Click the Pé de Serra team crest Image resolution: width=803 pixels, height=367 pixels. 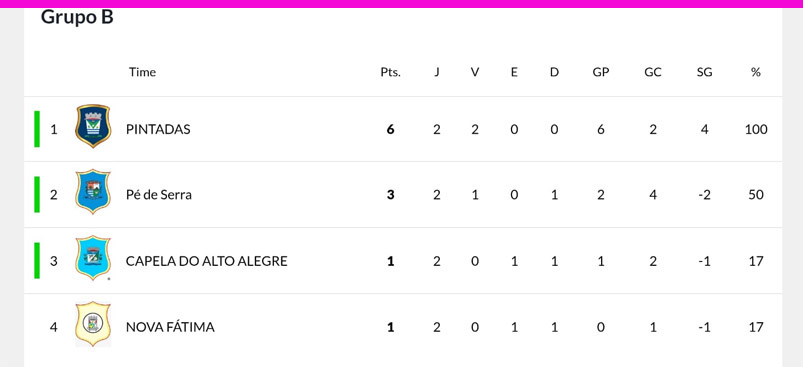(93, 191)
